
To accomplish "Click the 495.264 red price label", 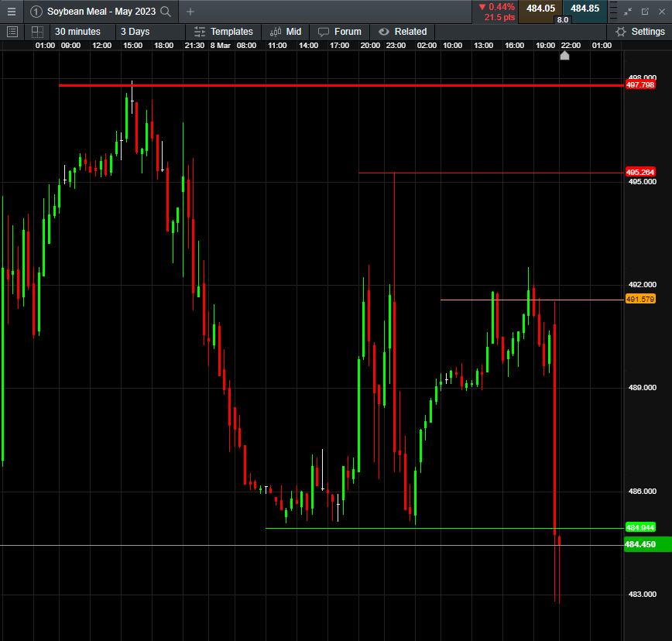I will tap(640, 172).
